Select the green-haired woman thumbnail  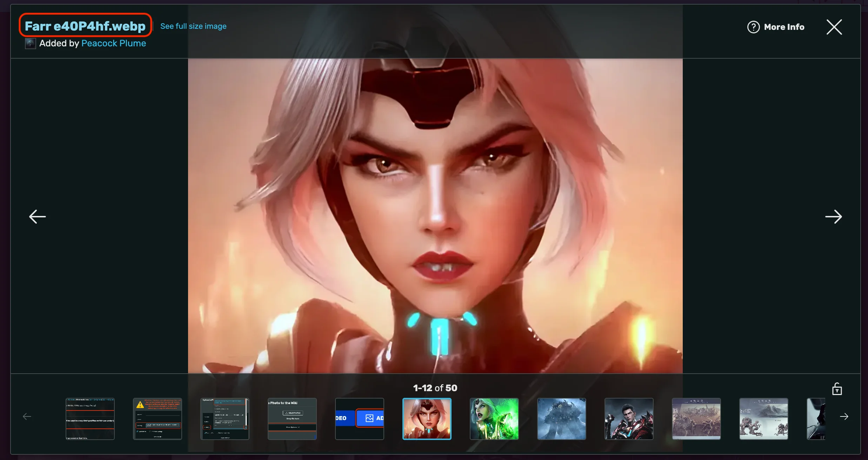(494, 419)
